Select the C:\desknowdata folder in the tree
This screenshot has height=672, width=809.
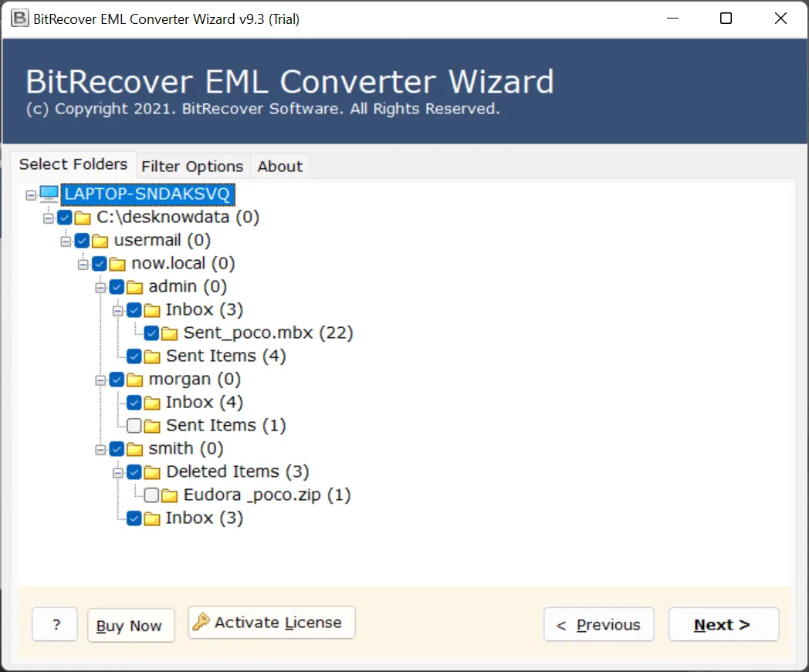177,217
